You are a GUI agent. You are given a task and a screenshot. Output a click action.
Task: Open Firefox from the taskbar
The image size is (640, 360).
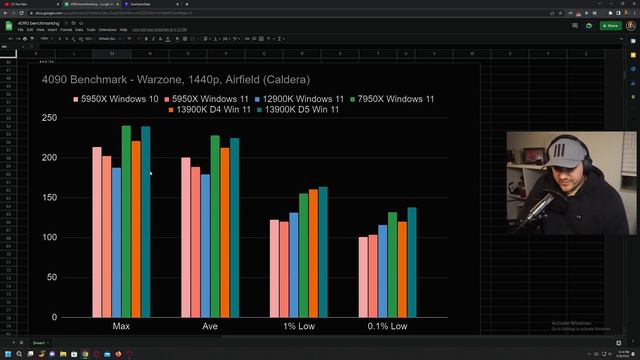pyautogui.click(x=118, y=354)
